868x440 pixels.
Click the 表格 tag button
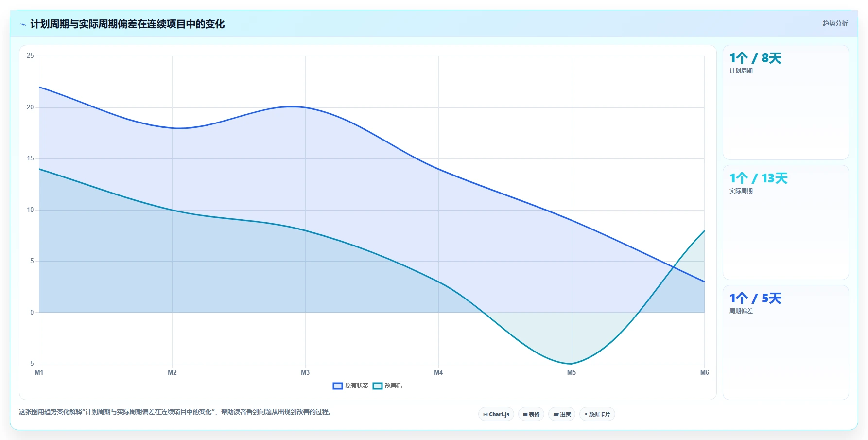point(531,414)
